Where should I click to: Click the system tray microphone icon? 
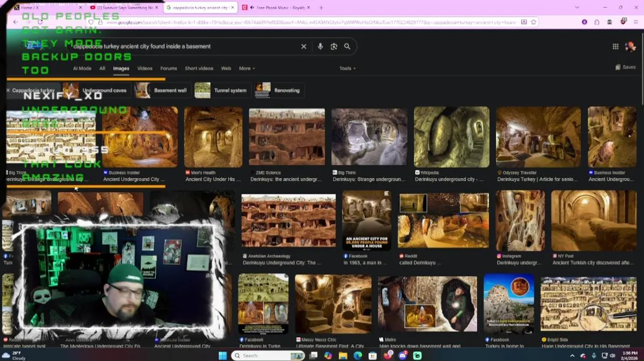594,355
